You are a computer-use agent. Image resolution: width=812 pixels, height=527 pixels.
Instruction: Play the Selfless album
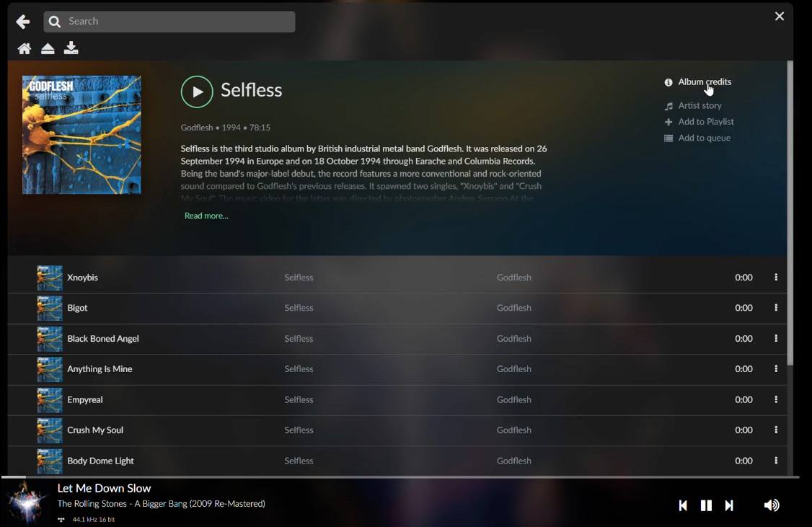pos(197,92)
